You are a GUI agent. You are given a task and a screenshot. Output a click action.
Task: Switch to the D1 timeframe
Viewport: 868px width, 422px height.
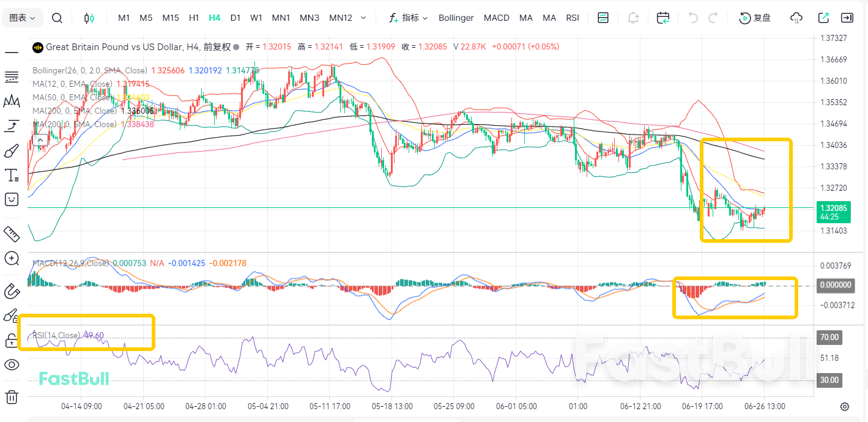coord(236,18)
